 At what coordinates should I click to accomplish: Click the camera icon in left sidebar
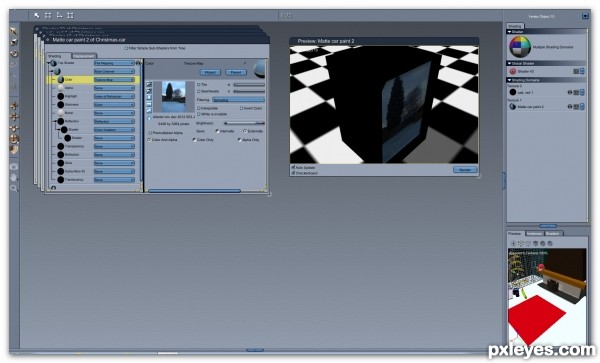(14, 167)
